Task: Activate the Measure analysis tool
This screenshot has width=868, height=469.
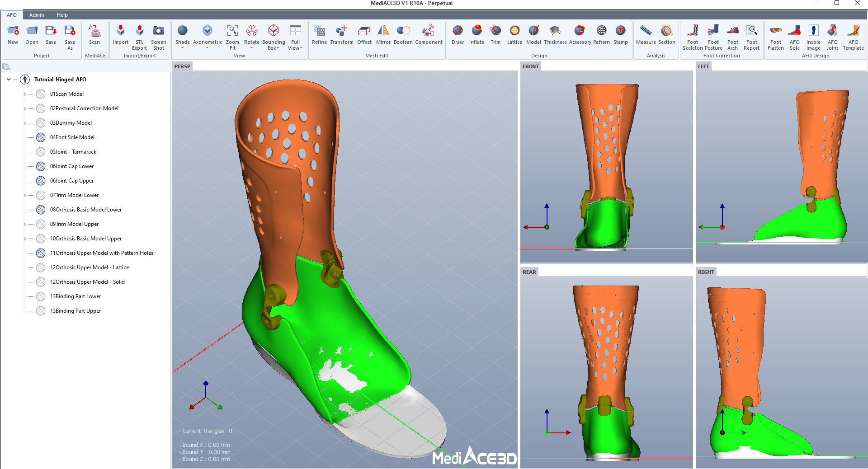Action: (646, 35)
